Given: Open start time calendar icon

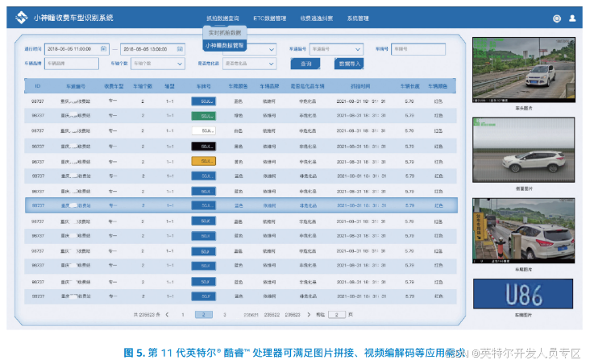Looking at the screenshot, I should tap(103, 49).
